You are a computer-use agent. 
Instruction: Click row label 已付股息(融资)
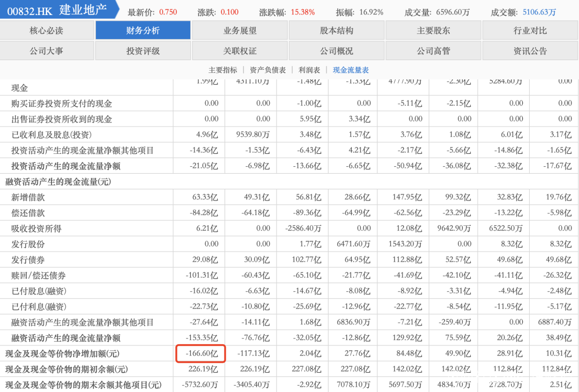pos(39,291)
